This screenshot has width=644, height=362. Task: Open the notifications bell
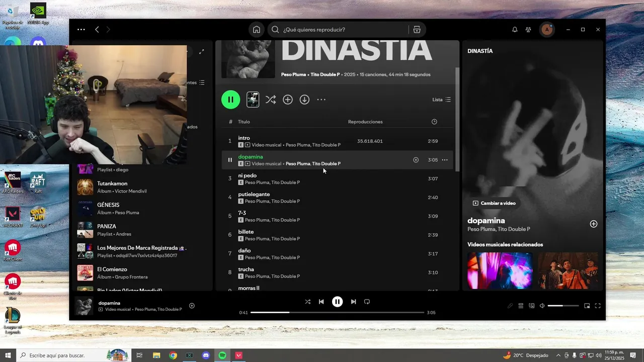(515, 30)
